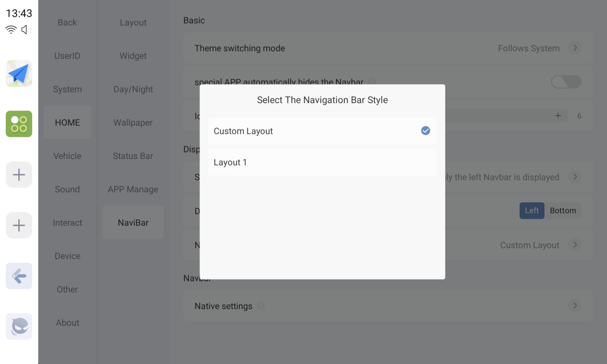The image size is (607, 364).
Task: Choose Layout 1 navigation bar style
Action: coord(322,162)
